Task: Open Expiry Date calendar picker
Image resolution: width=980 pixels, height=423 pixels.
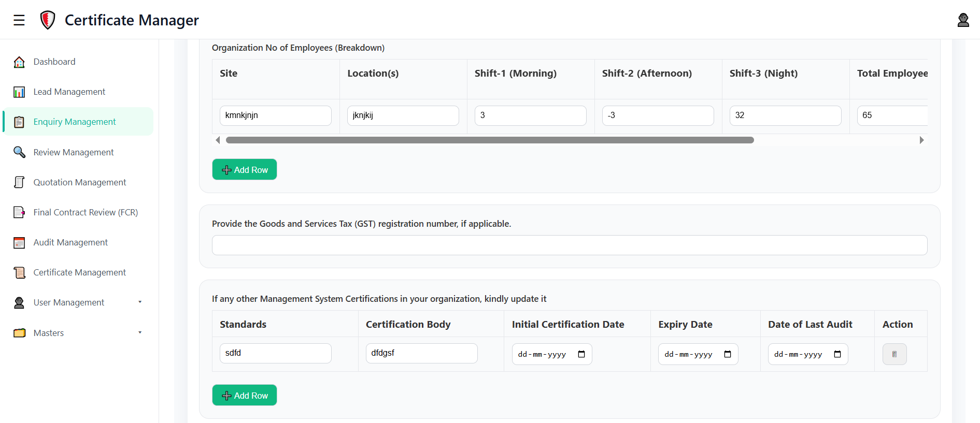Action: (728, 354)
